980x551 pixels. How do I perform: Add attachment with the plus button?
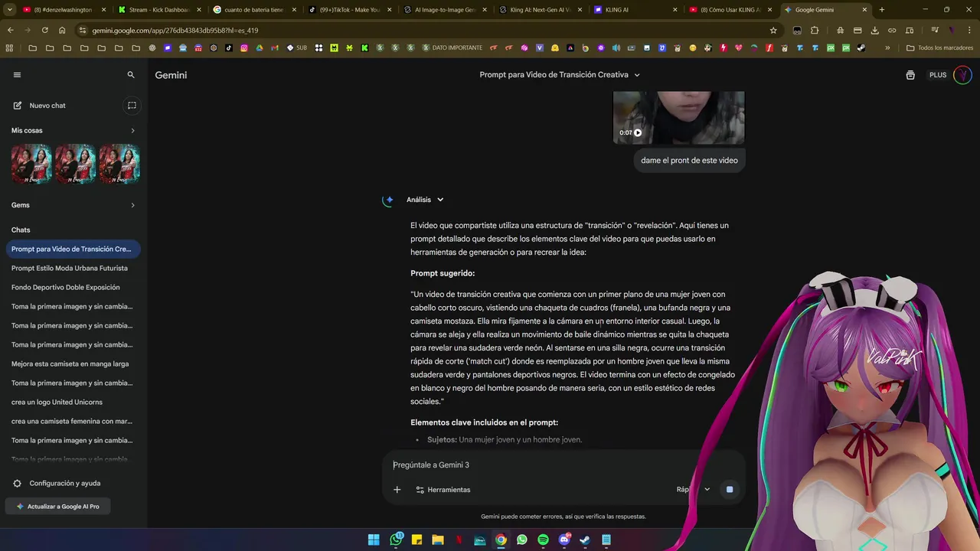coord(397,490)
